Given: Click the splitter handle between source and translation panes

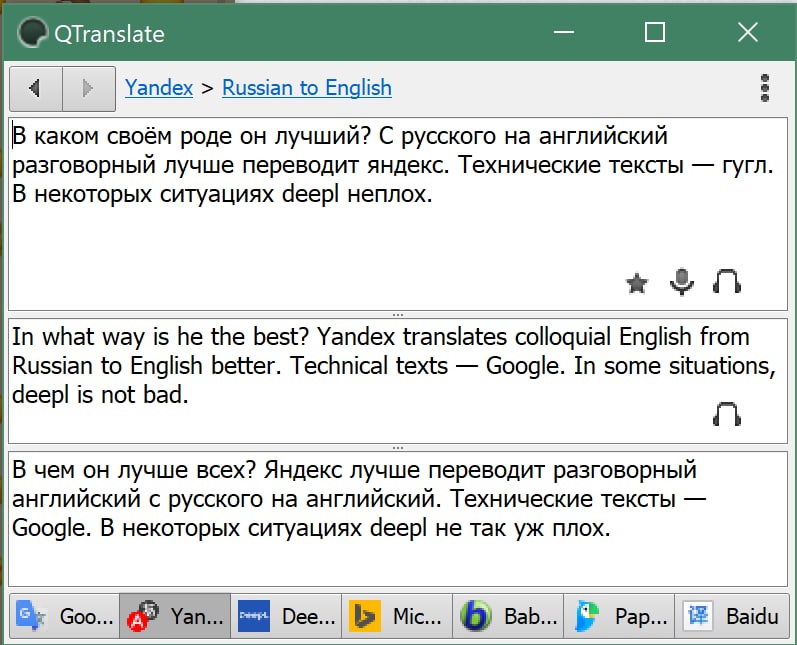Looking at the screenshot, I should [x=398, y=315].
